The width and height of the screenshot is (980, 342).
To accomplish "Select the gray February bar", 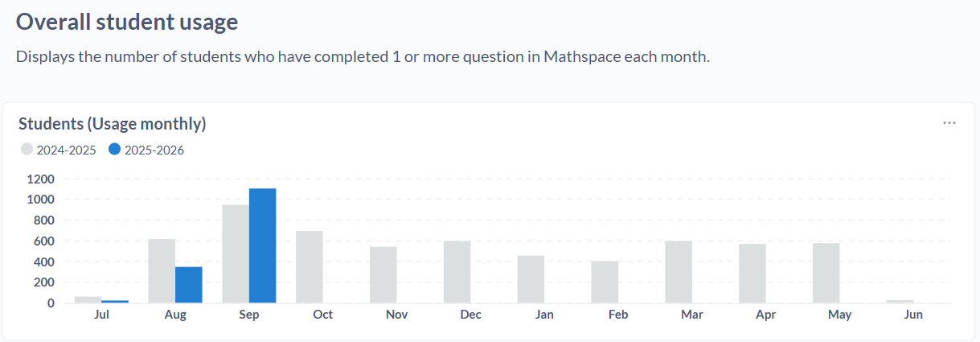I will pyautogui.click(x=605, y=282).
